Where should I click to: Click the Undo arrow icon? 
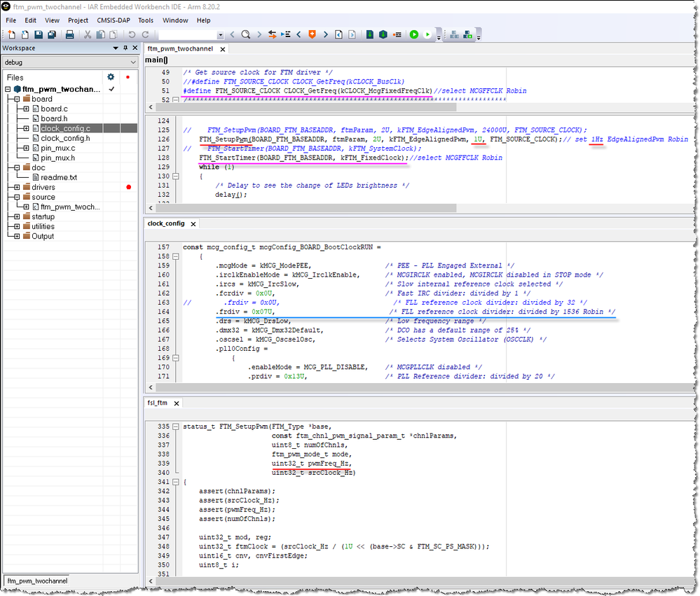click(x=131, y=34)
